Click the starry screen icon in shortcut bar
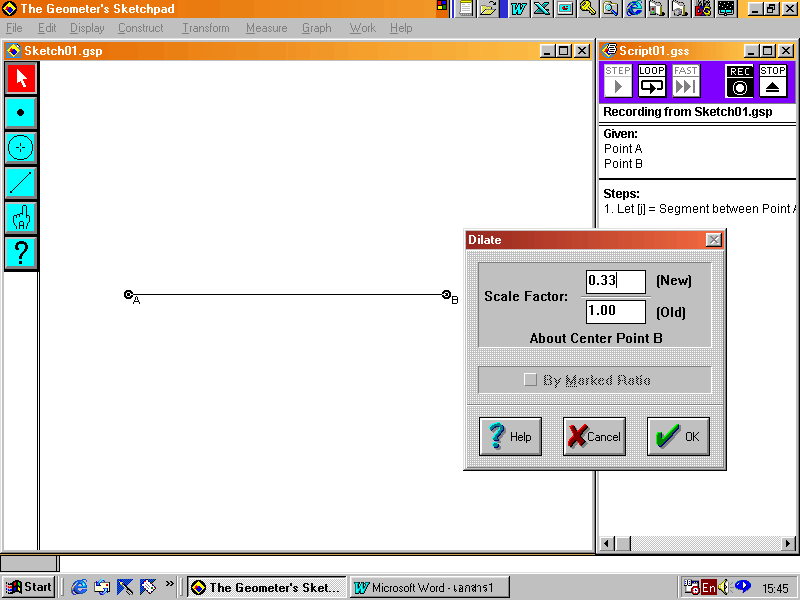This screenshot has width=800, height=600. 726,9
